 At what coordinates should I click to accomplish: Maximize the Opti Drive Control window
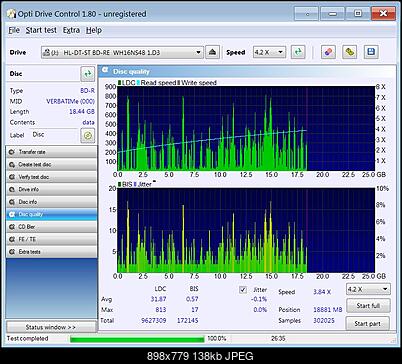pos(358,14)
